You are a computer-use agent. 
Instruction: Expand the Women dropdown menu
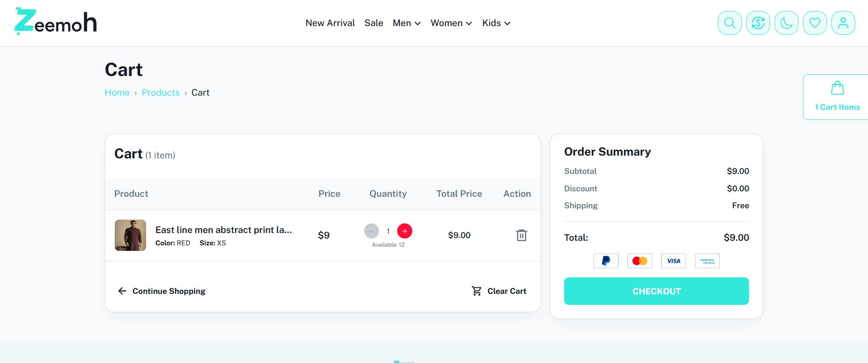451,23
